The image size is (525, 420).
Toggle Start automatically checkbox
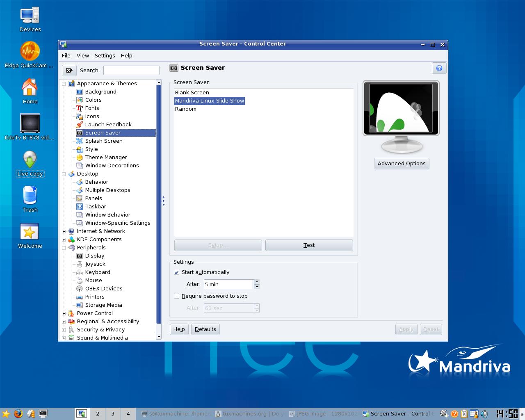pyautogui.click(x=177, y=272)
